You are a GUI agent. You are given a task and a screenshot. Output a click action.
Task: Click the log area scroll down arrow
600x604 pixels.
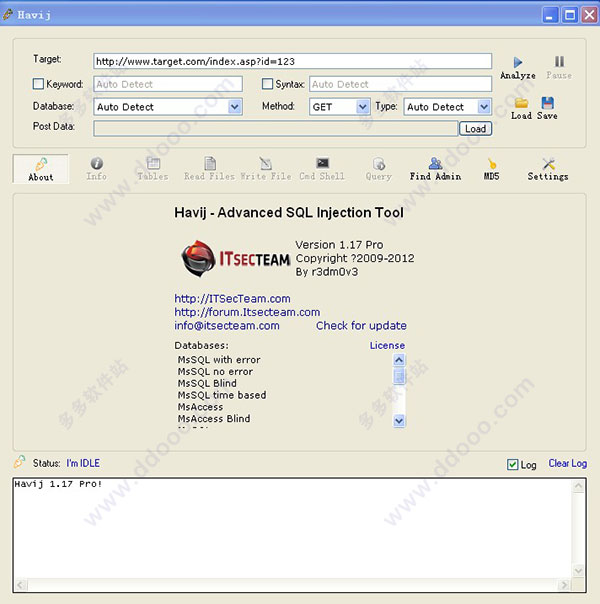[x=578, y=570]
